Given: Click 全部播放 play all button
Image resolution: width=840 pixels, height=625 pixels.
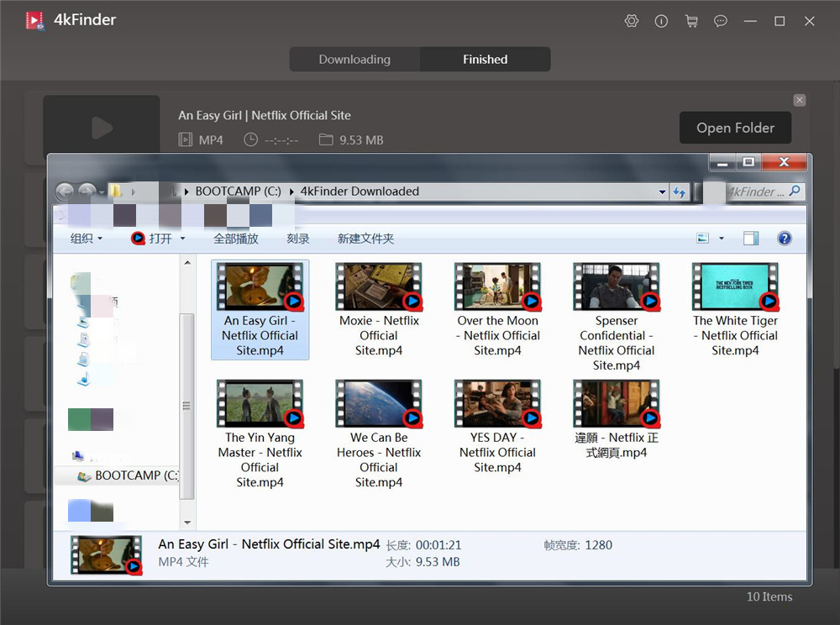Looking at the screenshot, I should pos(236,239).
